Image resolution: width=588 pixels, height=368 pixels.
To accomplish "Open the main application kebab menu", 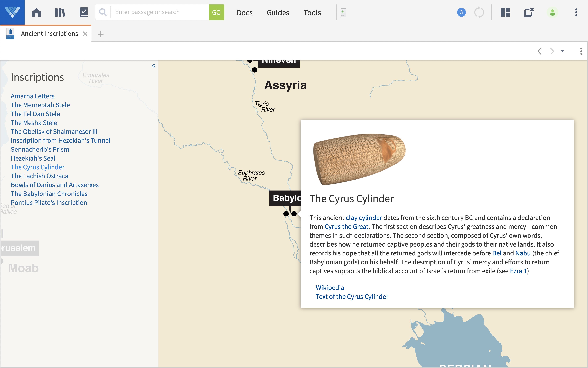I will pos(576,12).
